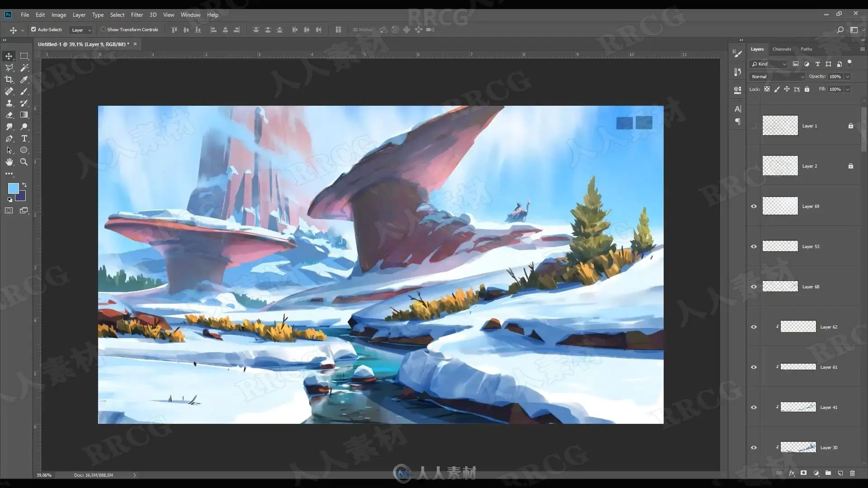
Task: Select the Magic Wand tool
Action: pos(24,68)
